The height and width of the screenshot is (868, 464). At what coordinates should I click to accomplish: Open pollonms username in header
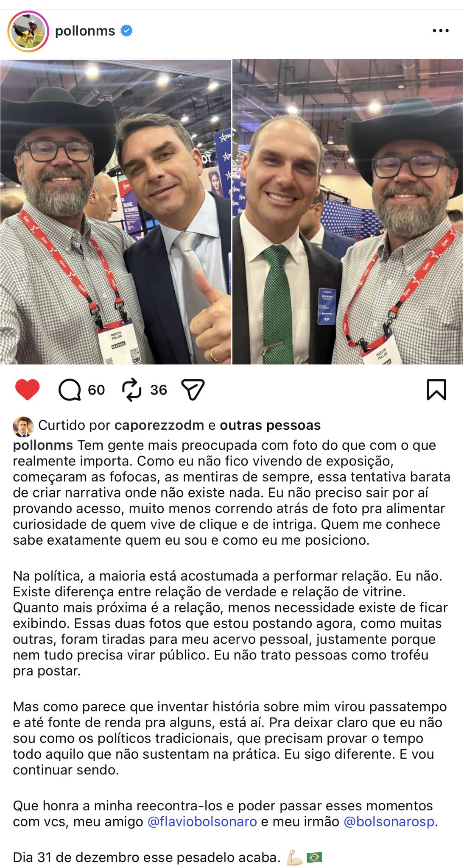pos(85,31)
